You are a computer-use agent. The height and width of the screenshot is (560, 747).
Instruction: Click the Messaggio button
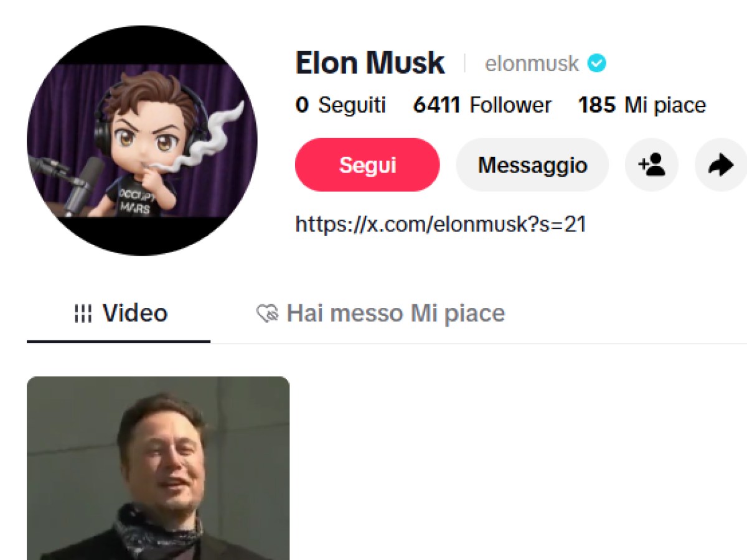(532, 164)
